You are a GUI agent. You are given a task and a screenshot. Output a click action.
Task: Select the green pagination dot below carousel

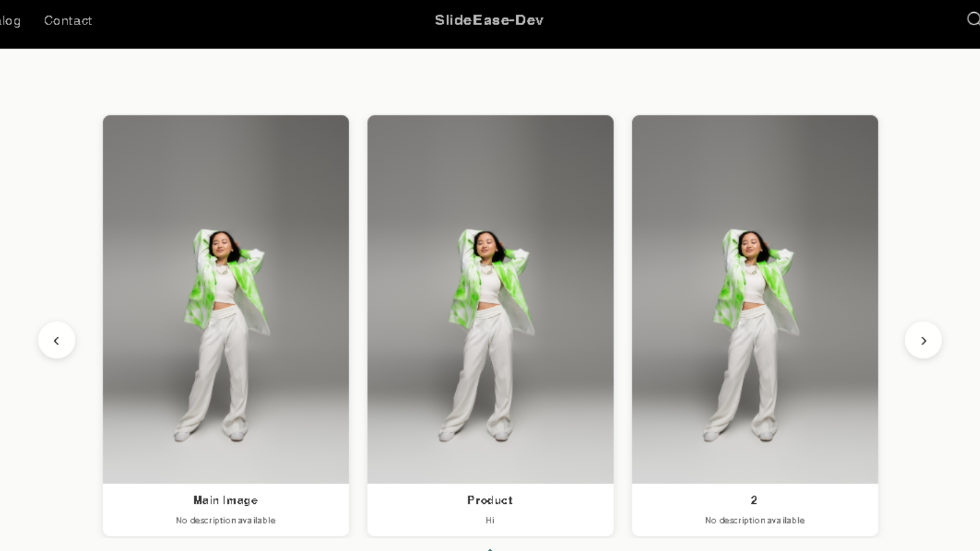point(490,549)
